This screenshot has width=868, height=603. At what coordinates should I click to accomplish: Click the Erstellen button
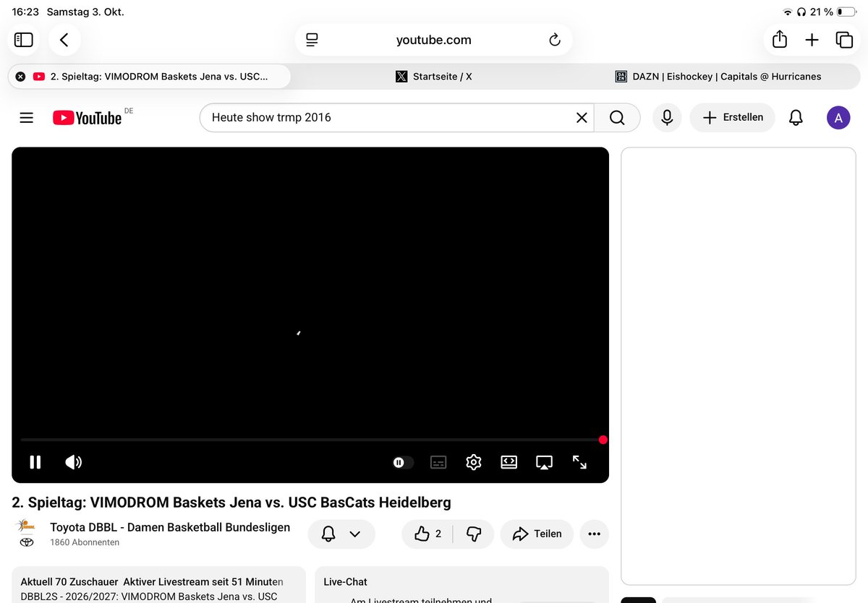pyautogui.click(x=732, y=118)
